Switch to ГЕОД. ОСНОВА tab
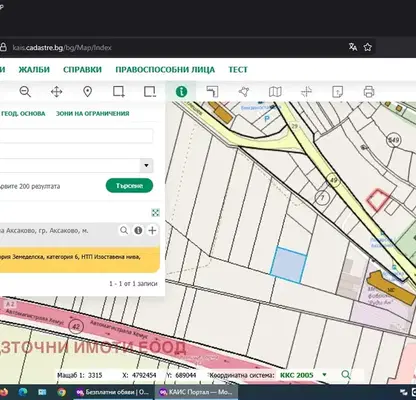 23,114
